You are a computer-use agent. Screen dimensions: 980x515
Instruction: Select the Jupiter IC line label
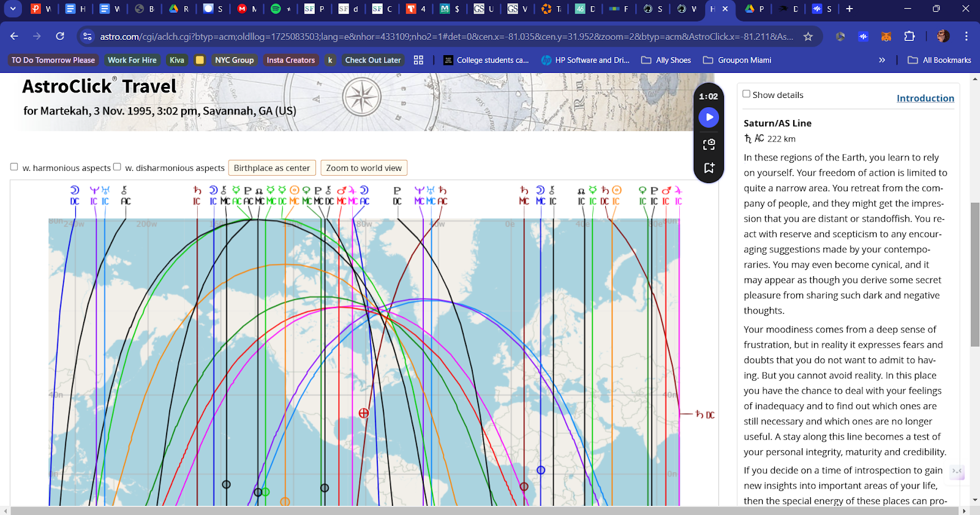[x=678, y=195]
